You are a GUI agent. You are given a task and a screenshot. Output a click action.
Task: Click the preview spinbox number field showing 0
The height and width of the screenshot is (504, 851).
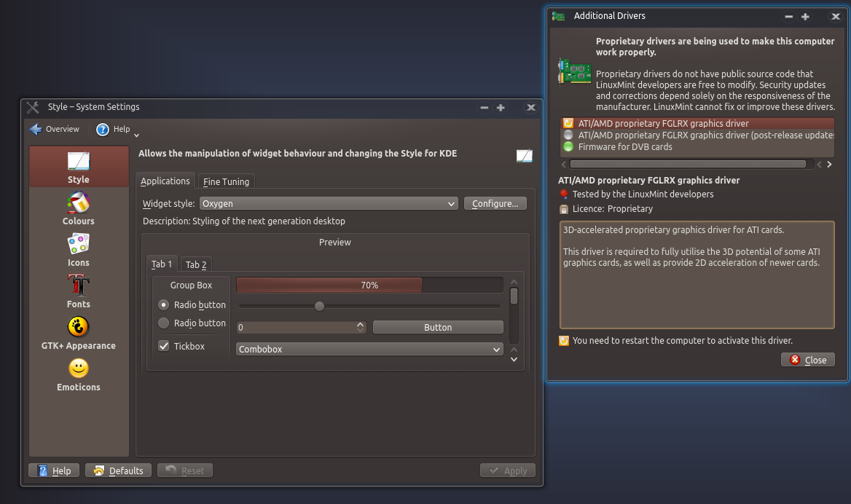[x=297, y=327]
